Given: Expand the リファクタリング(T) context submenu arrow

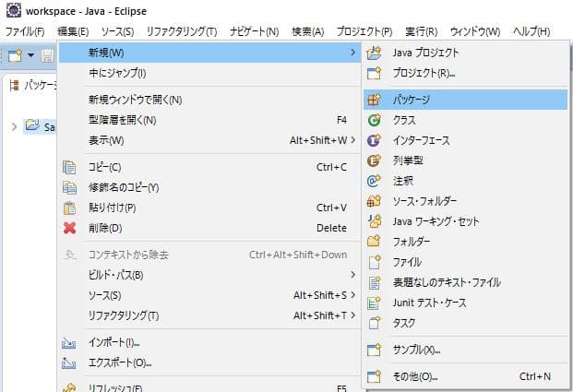Looking at the screenshot, I should [x=352, y=315].
